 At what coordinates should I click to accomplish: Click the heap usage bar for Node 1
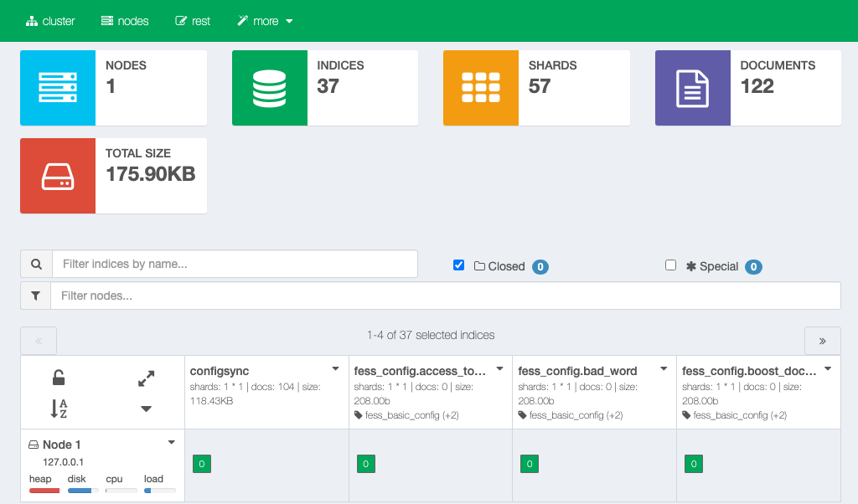click(x=44, y=491)
